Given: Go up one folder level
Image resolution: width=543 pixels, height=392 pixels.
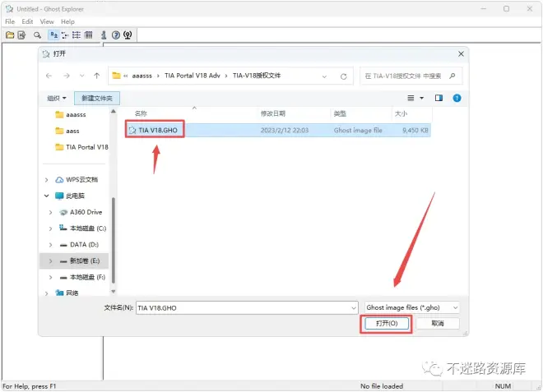Looking at the screenshot, I should (x=96, y=76).
